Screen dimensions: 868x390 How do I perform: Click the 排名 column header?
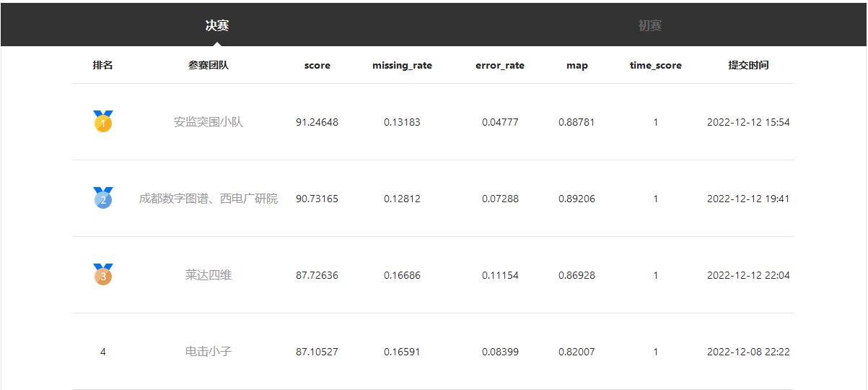tap(103, 66)
